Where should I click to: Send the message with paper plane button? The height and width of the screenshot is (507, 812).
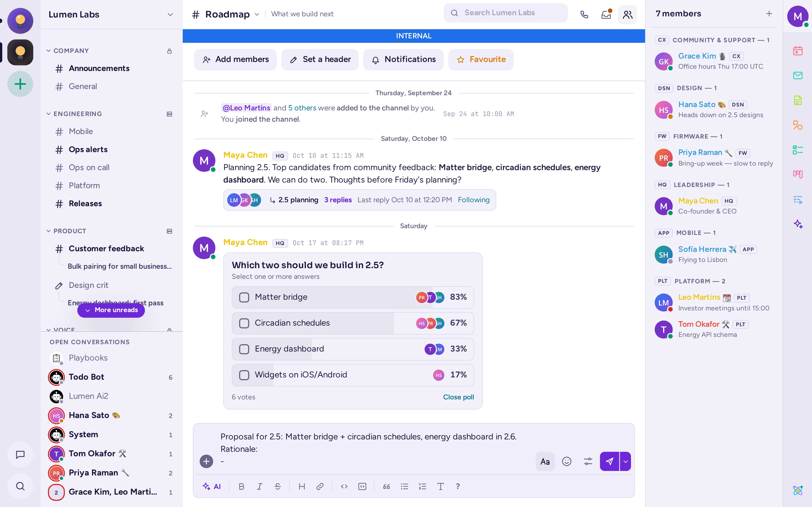tap(609, 461)
